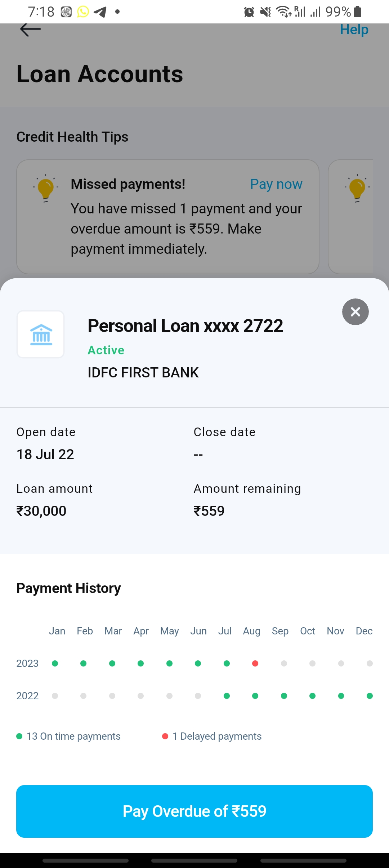This screenshot has height=868, width=389.
Task: Tap the red August 2023 delayed payment dot
Action: coord(255,663)
